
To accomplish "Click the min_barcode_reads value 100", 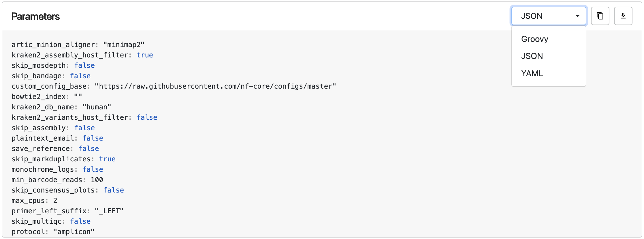I will [x=97, y=180].
